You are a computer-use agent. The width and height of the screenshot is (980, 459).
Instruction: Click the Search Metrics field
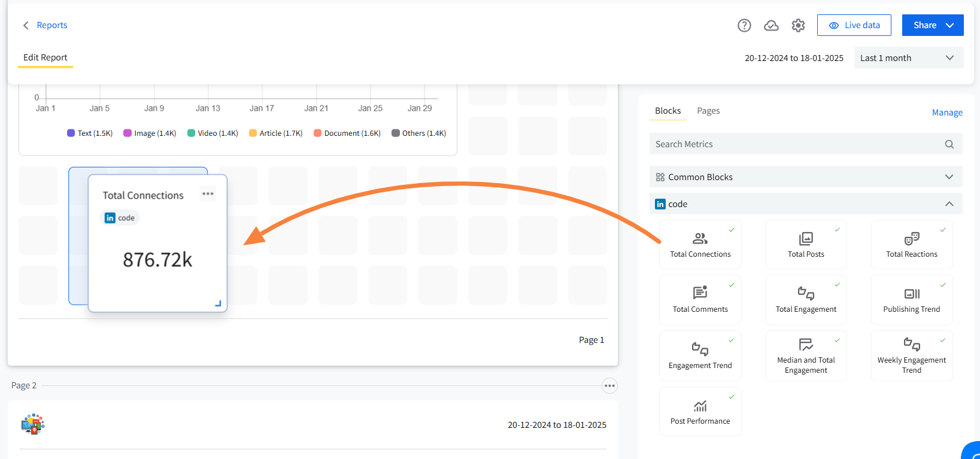click(796, 144)
